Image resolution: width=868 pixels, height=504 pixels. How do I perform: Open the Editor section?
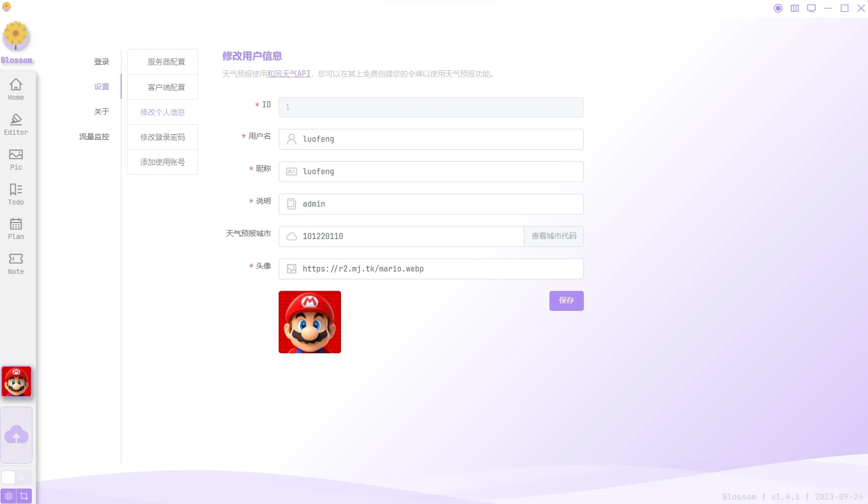pyautogui.click(x=16, y=125)
